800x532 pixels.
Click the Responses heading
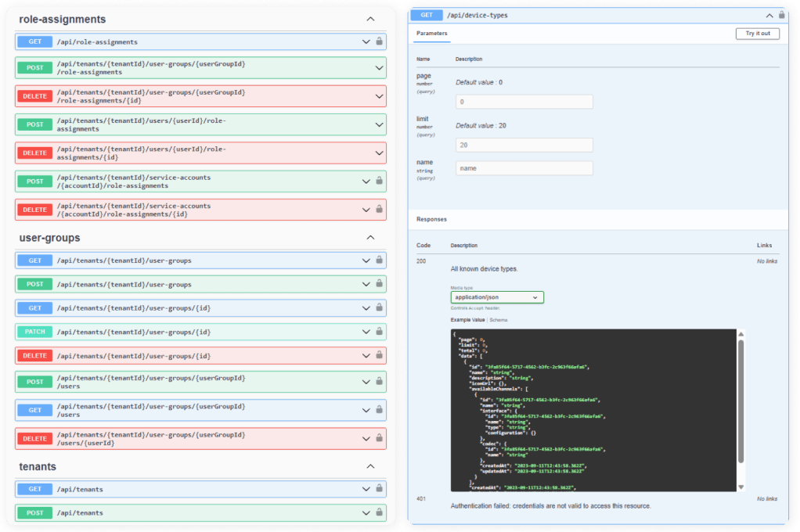click(x=431, y=219)
